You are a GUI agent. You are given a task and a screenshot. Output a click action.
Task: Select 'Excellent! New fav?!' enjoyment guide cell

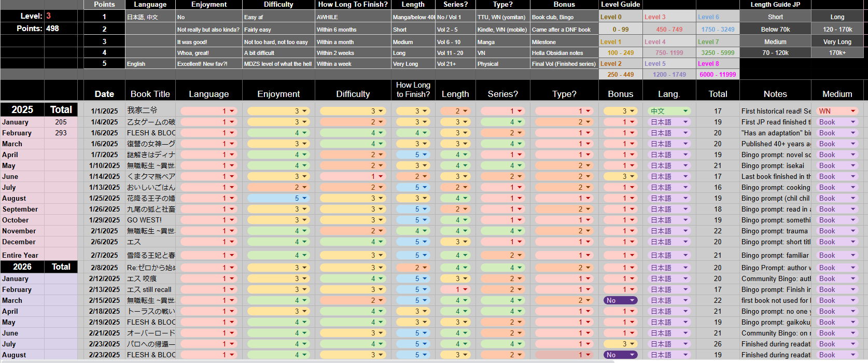(209, 64)
